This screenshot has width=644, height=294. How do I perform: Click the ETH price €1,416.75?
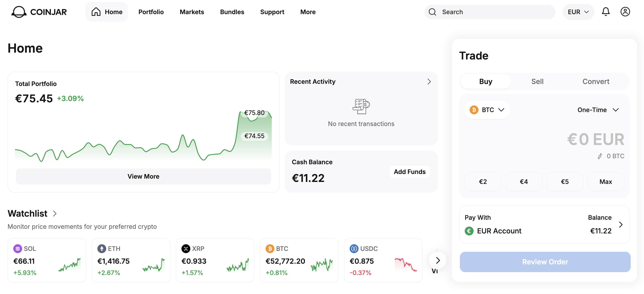click(114, 261)
